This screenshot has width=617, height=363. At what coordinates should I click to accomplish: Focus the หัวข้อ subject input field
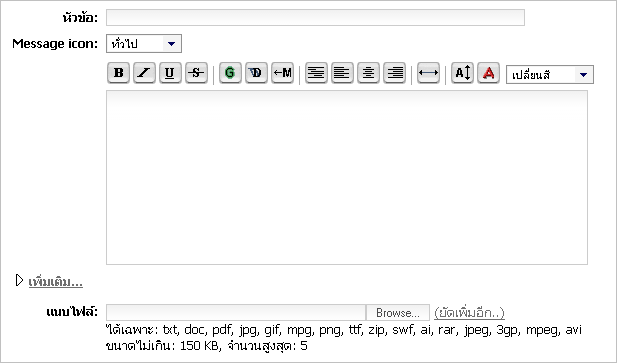[x=315, y=18]
